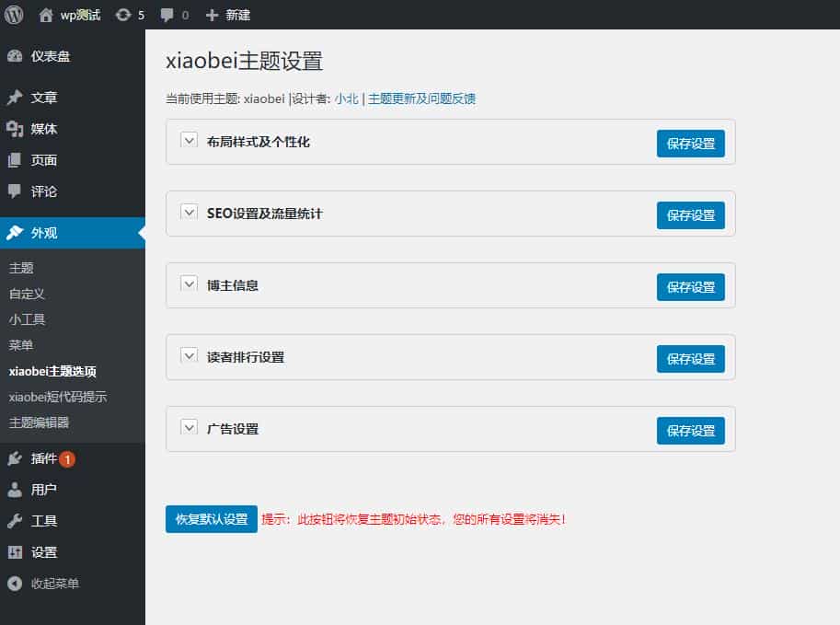Save settings for 广告设置
The width and height of the screenshot is (840, 625).
[x=691, y=431]
